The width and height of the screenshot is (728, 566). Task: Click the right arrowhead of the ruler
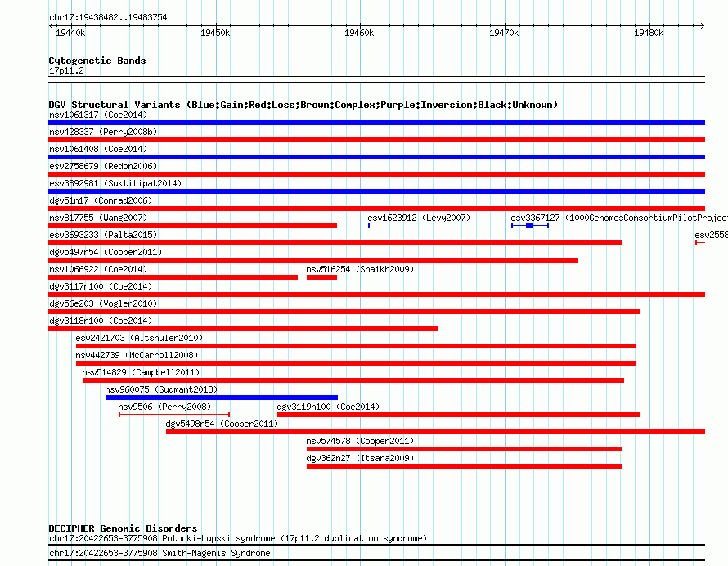[x=703, y=26]
